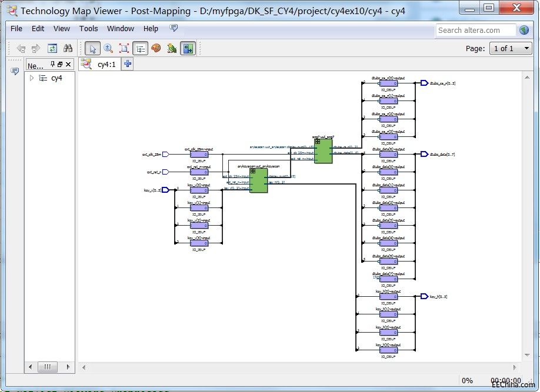The height and width of the screenshot is (392, 540).
Task: Open the File menu
Action: point(16,29)
